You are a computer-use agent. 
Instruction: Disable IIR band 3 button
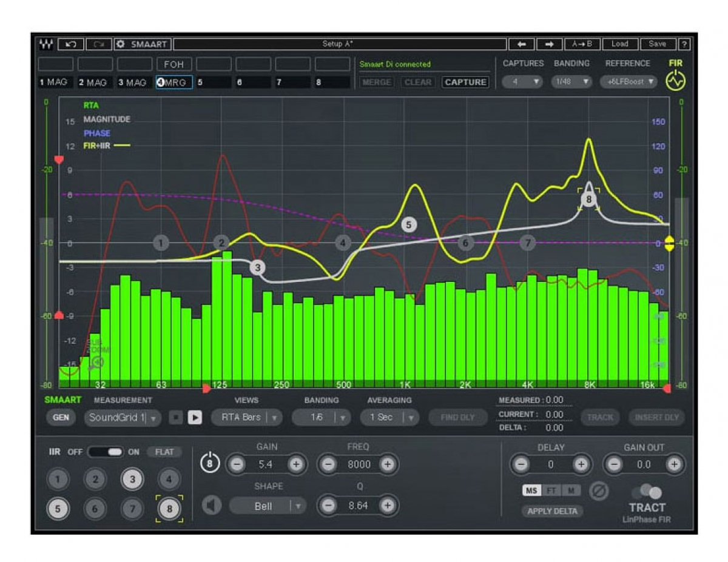point(132,480)
